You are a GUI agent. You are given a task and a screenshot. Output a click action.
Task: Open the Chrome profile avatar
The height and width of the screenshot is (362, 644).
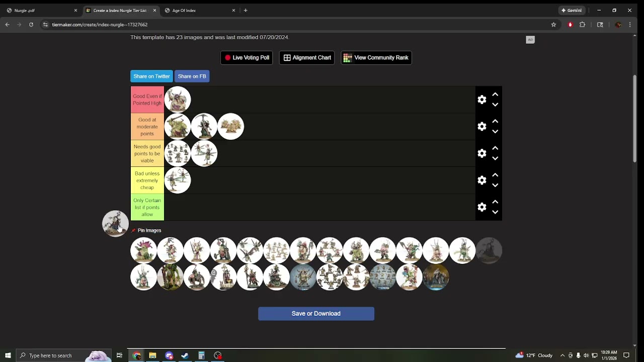pos(618,25)
